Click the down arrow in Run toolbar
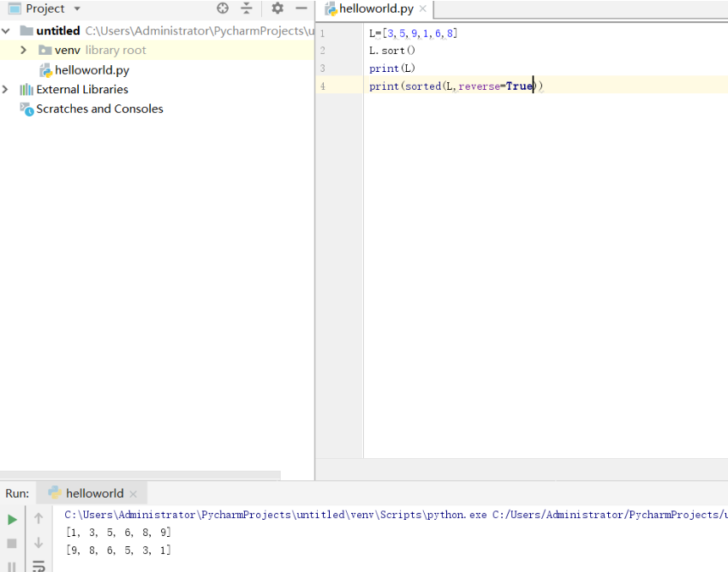728x572 pixels. (x=39, y=542)
